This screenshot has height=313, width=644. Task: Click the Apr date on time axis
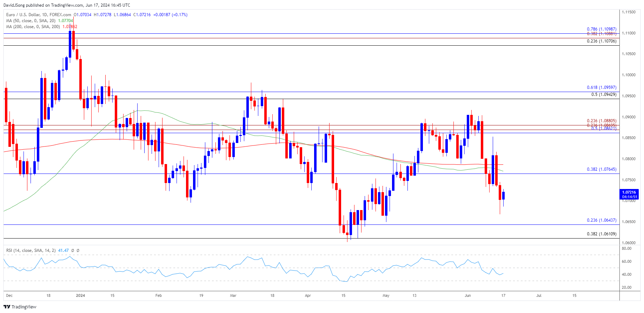point(308,295)
